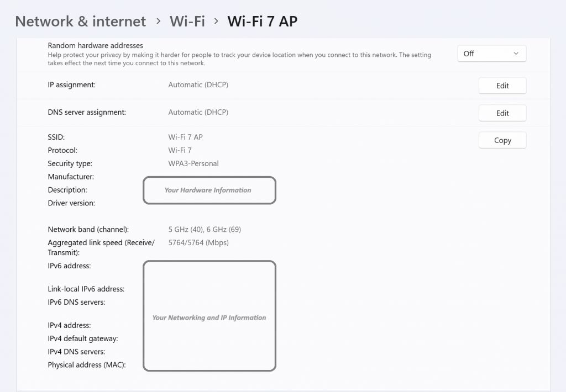Select the aggregated link speed value
The height and width of the screenshot is (392, 566).
(x=199, y=242)
